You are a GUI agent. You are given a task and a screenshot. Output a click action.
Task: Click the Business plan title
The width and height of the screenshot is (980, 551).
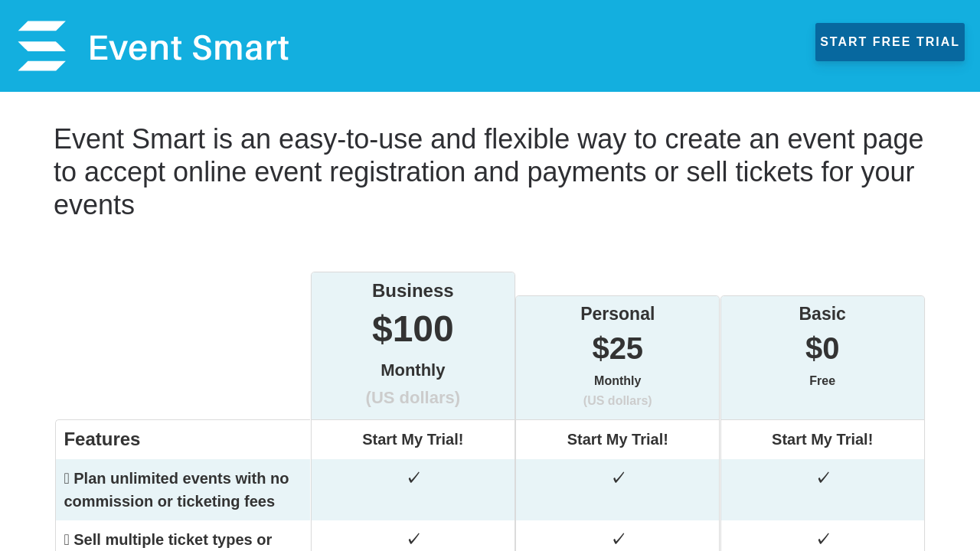pyautogui.click(x=413, y=291)
